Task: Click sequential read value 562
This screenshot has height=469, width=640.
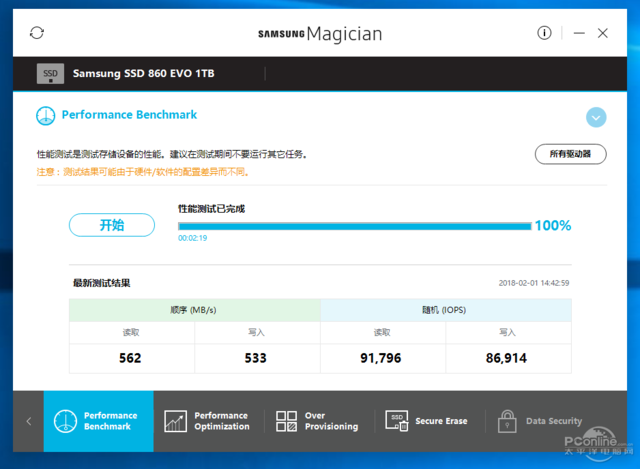Action: pyautogui.click(x=130, y=358)
